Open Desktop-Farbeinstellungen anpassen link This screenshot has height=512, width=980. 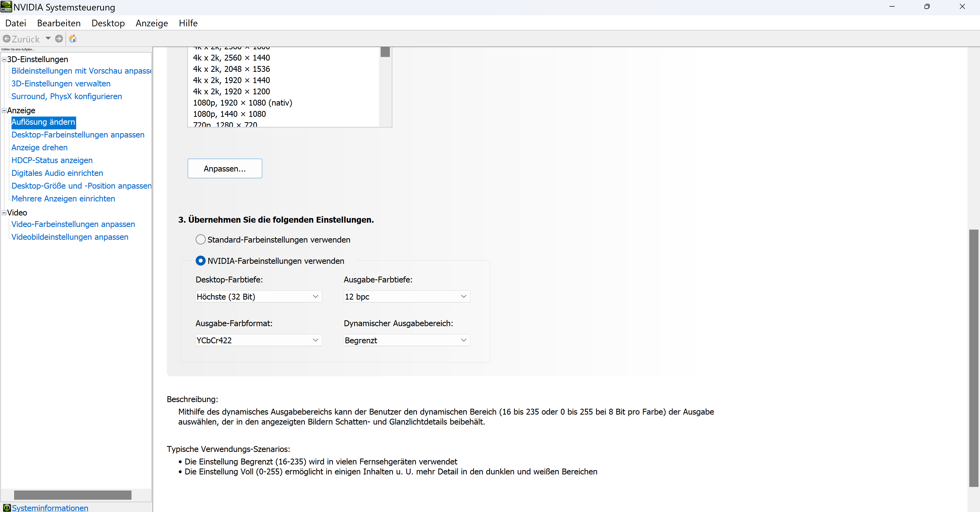point(78,135)
